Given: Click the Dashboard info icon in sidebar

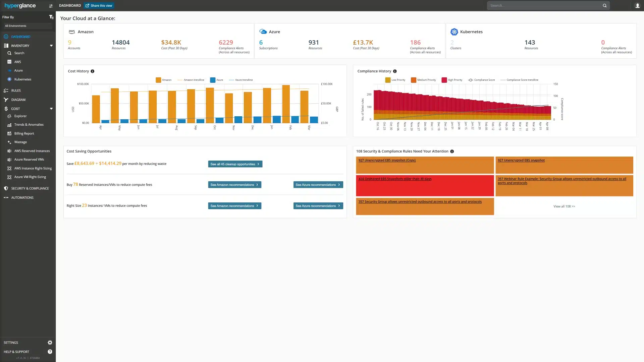Looking at the screenshot, I should [x=6, y=37].
